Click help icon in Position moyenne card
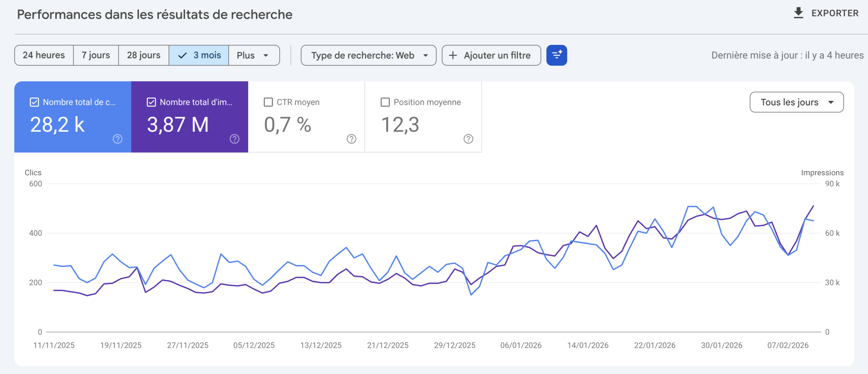 point(468,139)
